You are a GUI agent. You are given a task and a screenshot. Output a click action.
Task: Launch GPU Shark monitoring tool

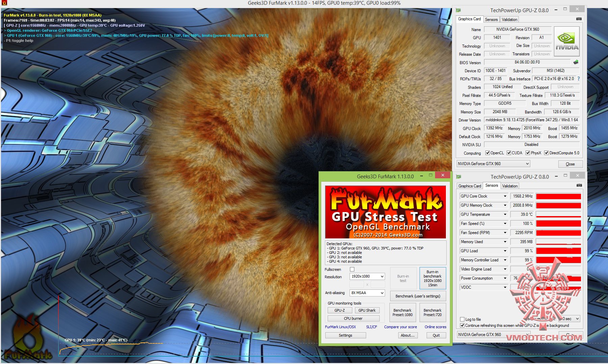tap(367, 310)
